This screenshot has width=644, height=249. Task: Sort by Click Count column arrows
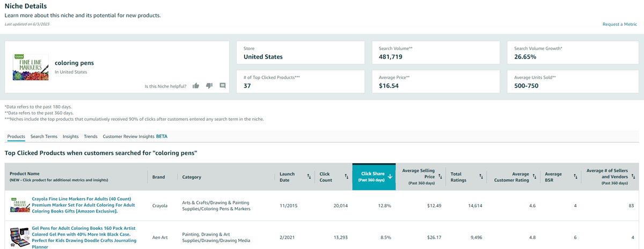coord(346,176)
